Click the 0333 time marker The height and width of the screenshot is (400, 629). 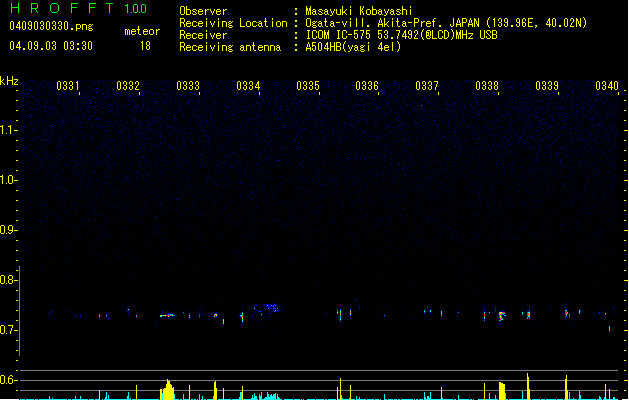click(x=188, y=86)
